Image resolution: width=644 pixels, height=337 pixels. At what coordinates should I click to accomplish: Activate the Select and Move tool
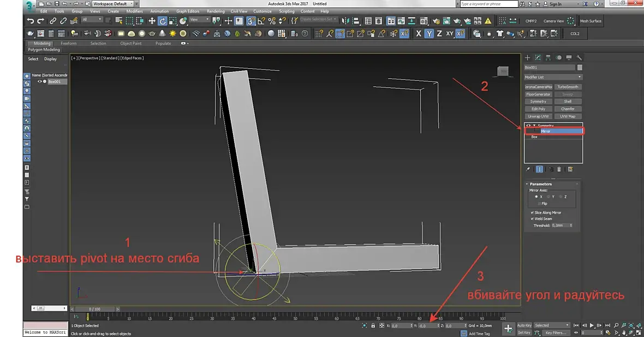tap(152, 21)
